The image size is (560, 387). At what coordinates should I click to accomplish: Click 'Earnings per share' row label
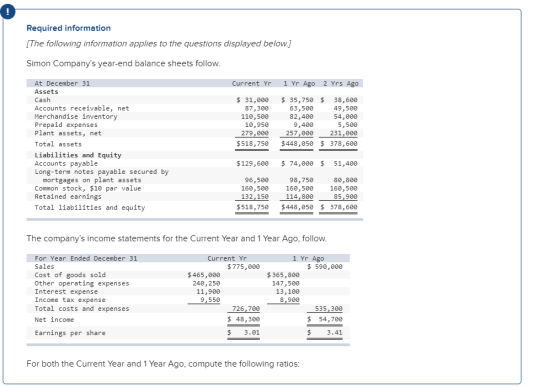(70, 333)
